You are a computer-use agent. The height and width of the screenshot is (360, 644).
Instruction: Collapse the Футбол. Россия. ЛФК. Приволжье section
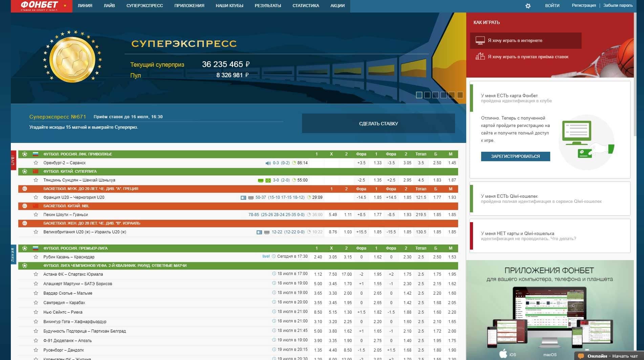pos(238,154)
